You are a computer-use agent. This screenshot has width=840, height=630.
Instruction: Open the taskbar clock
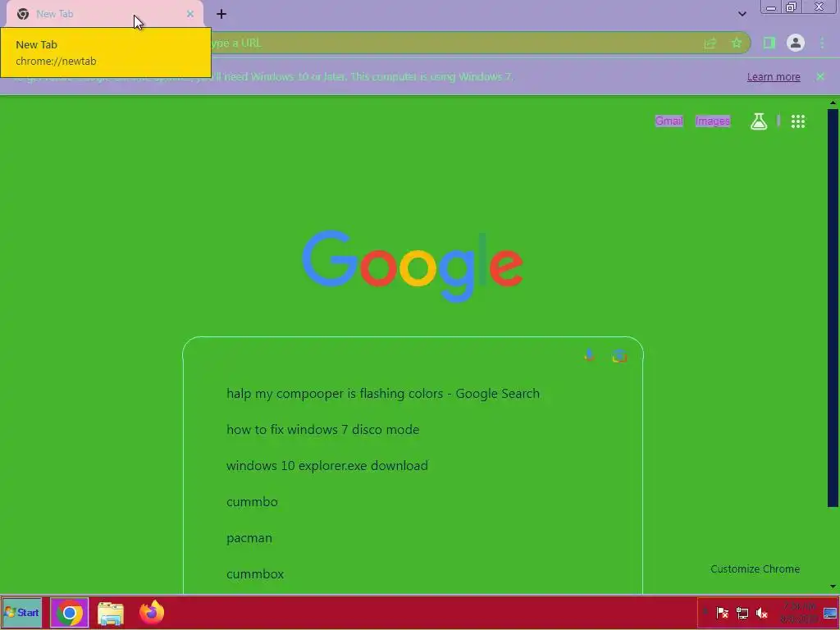point(799,613)
